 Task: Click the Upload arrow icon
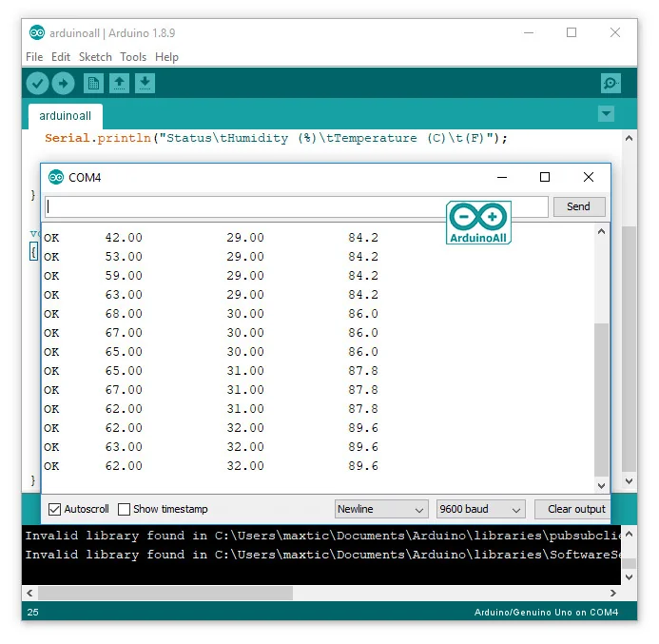(63, 83)
